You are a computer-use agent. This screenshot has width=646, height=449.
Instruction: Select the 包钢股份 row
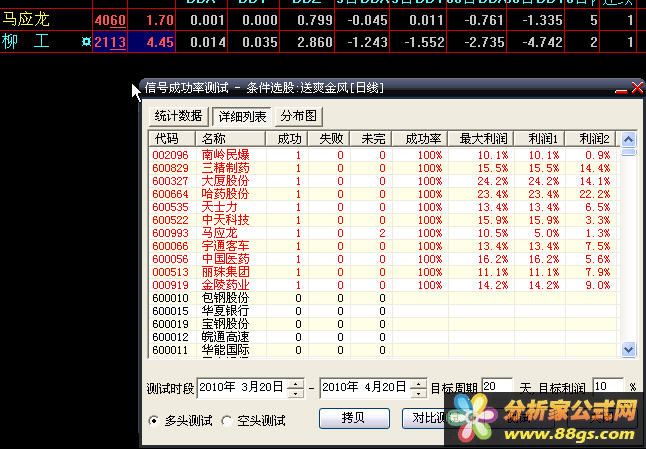383,298
